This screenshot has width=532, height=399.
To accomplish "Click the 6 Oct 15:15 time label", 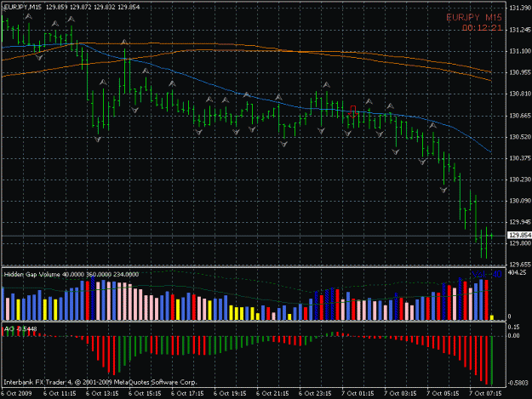I will pyautogui.click(x=145, y=394).
